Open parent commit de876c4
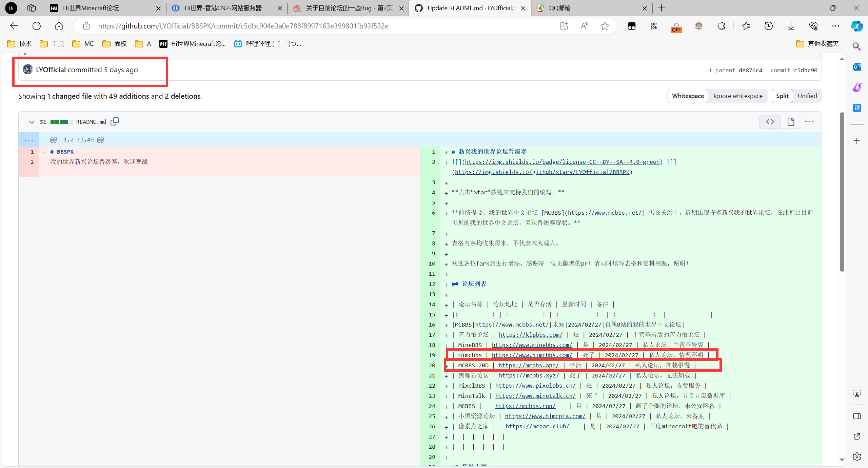 pyautogui.click(x=750, y=70)
